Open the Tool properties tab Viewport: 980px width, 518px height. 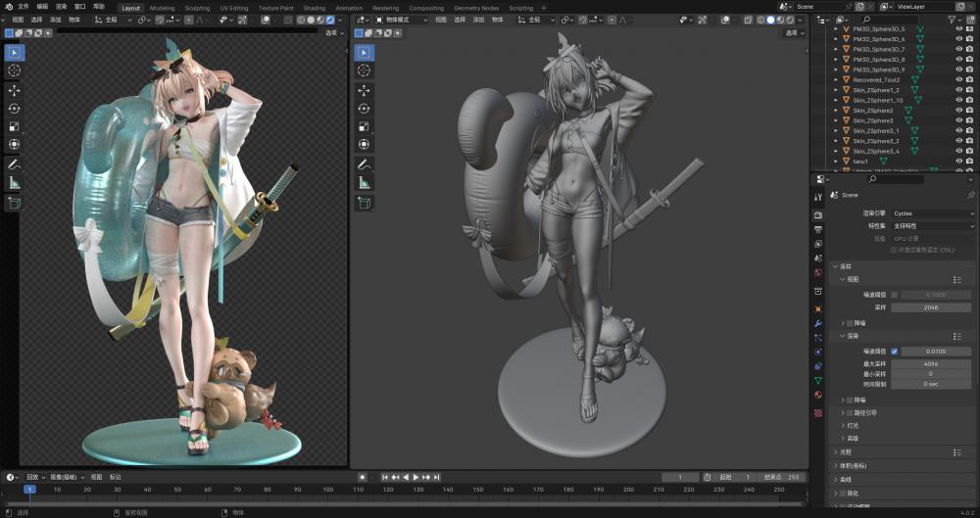pos(818,197)
